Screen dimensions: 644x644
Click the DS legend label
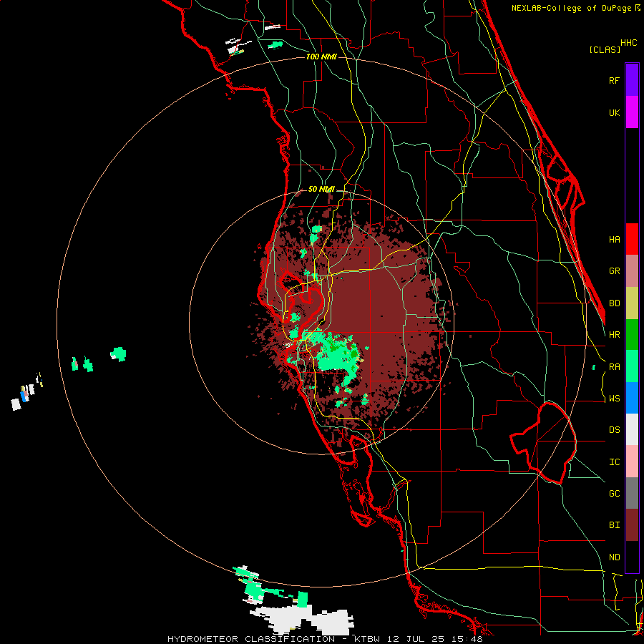614,430
